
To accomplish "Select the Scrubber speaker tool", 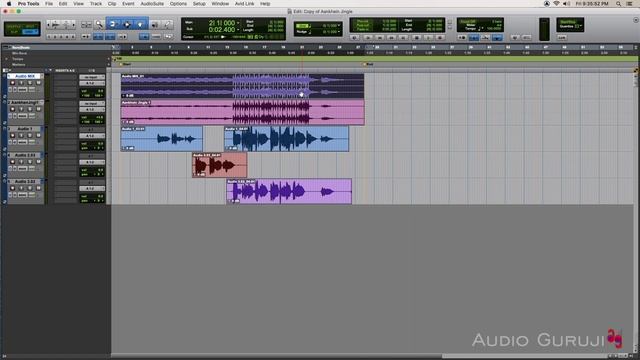I will tap(155, 25).
